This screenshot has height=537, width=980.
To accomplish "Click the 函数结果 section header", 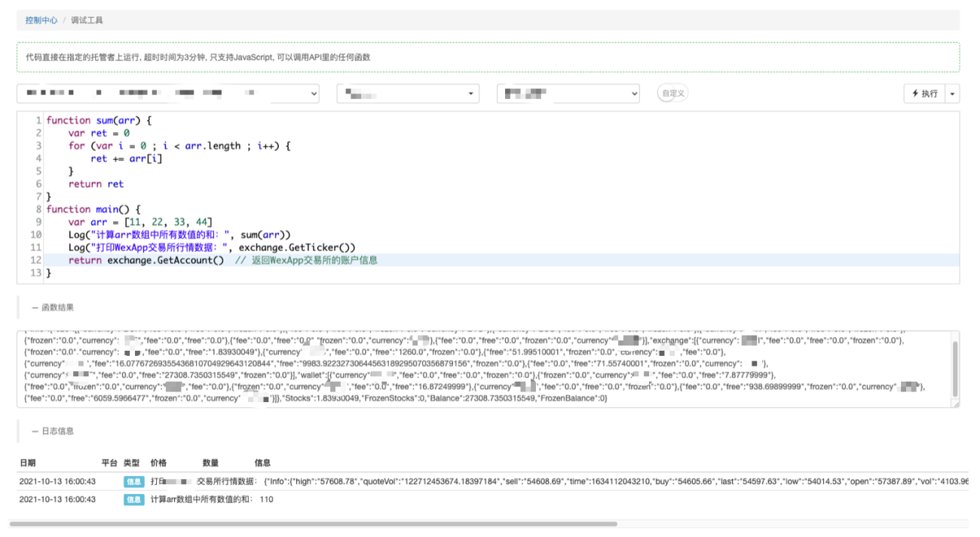I will tap(53, 307).
